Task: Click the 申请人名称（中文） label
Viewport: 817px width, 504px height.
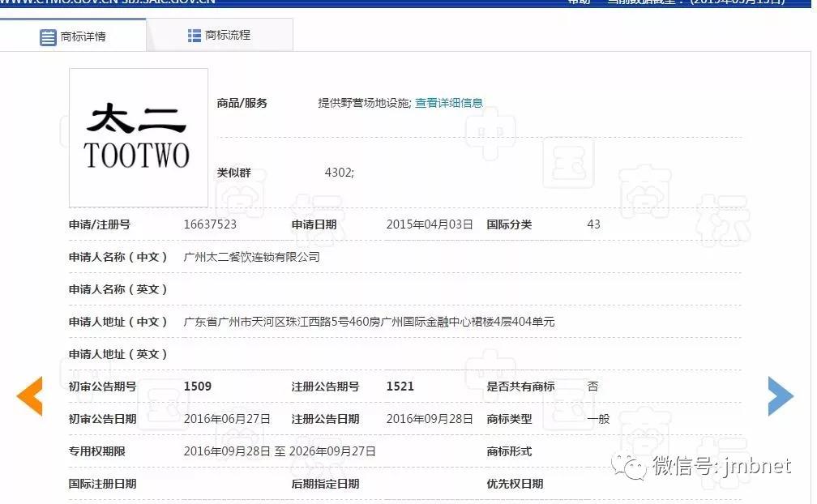Action: click(118, 257)
